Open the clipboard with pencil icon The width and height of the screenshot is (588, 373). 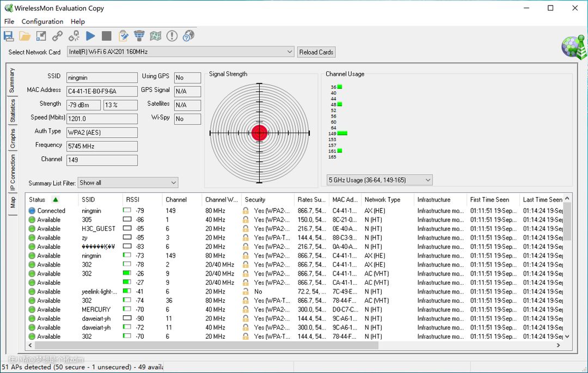(x=124, y=36)
